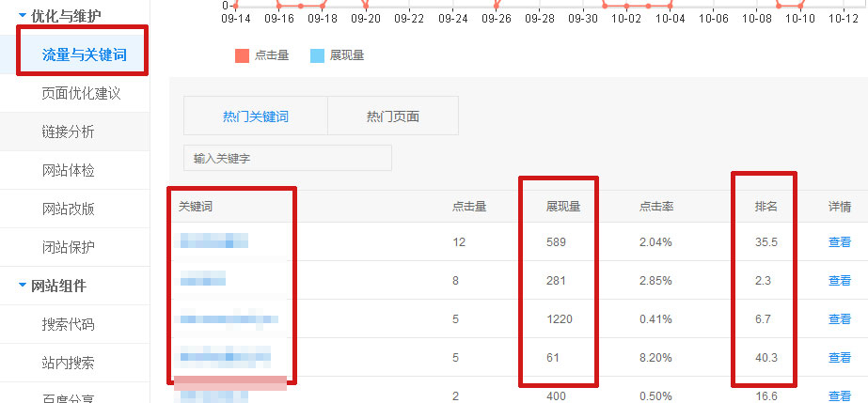Click the 10-12 chart axis date
Screen dimensions: 868x403
pos(844,18)
